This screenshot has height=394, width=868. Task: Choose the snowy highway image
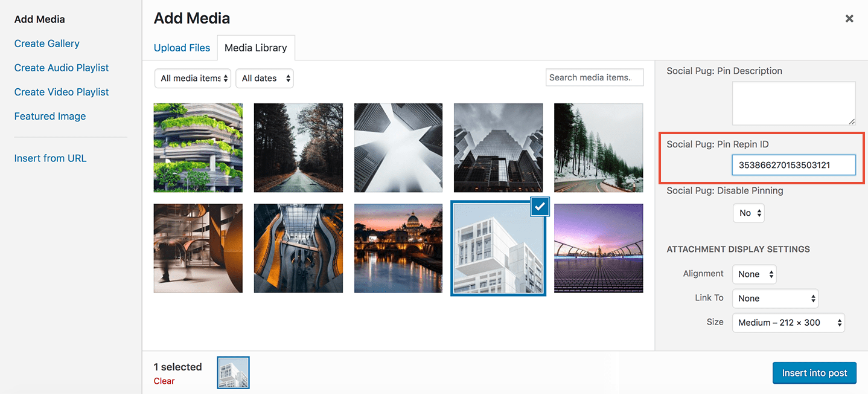click(x=598, y=147)
